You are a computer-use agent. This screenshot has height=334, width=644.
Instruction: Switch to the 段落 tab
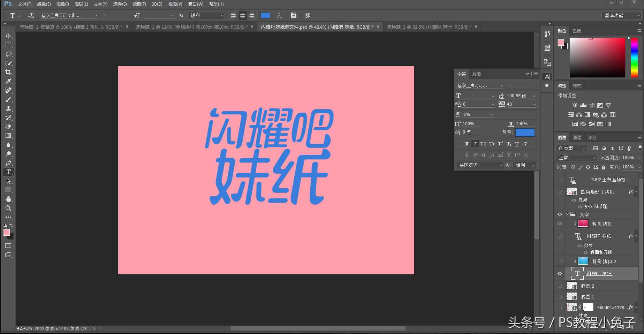click(477, 74)
